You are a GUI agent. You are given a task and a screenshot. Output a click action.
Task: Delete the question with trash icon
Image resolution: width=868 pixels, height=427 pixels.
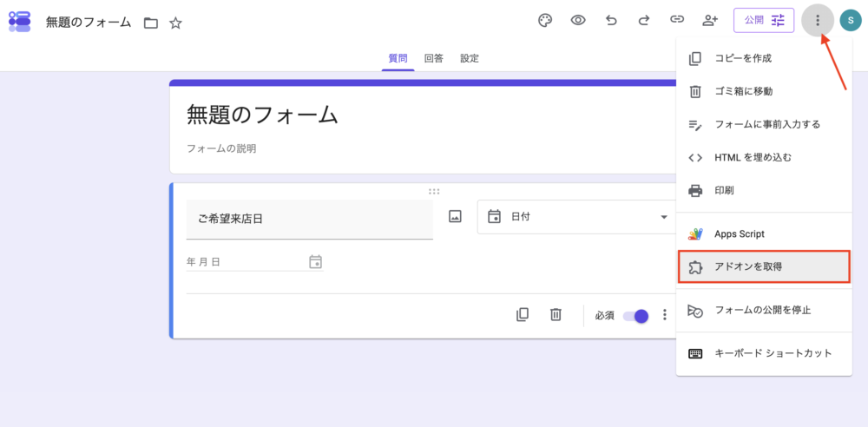coord(556,314)
